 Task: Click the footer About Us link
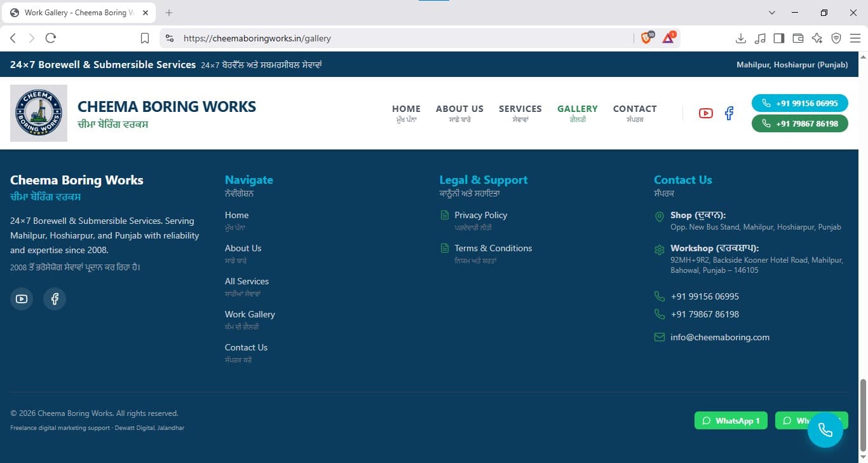click(x=243, y=248)
